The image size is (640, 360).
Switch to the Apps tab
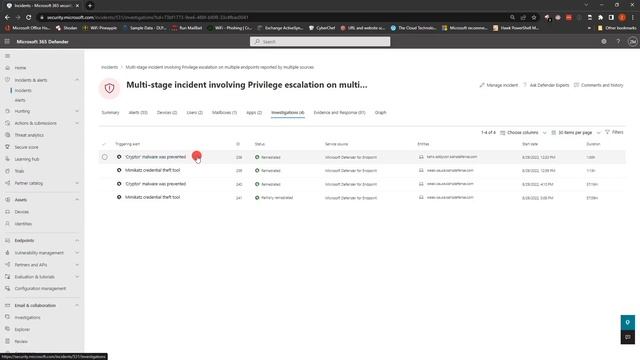[x=254, y=113]
